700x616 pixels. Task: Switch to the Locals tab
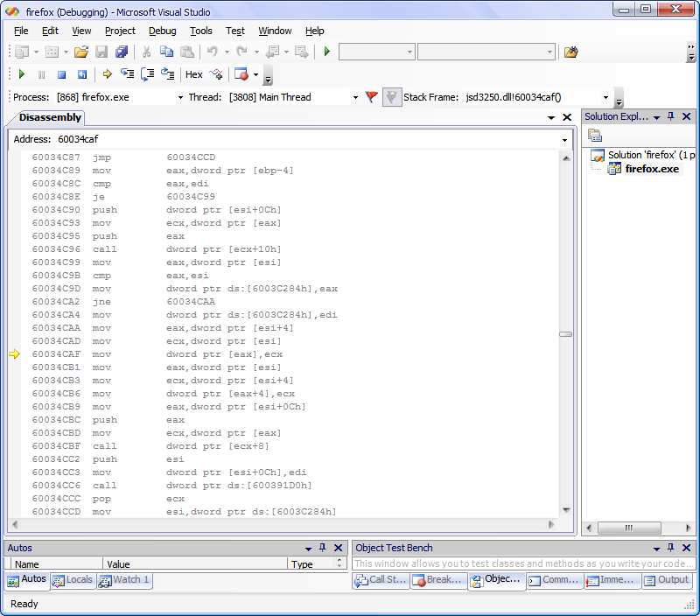(x=73, y=580)
